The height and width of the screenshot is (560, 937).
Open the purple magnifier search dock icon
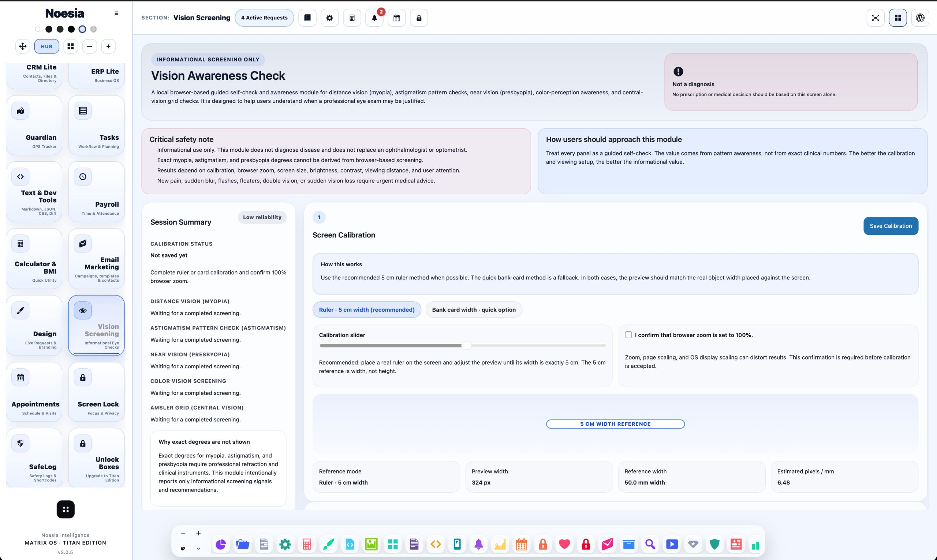(x=650, y=544)
